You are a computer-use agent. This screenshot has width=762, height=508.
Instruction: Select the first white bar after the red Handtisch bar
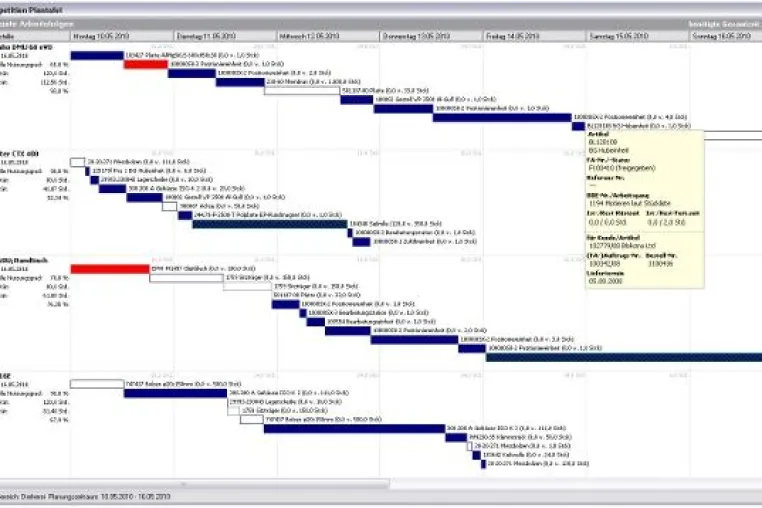(x=187, y=278)
